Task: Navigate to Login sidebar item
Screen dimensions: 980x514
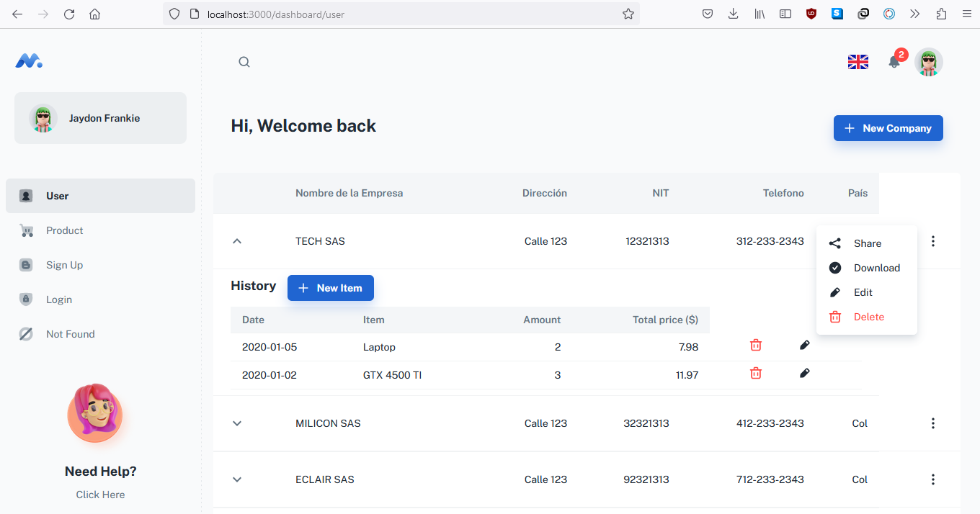Action: point(100,299)
